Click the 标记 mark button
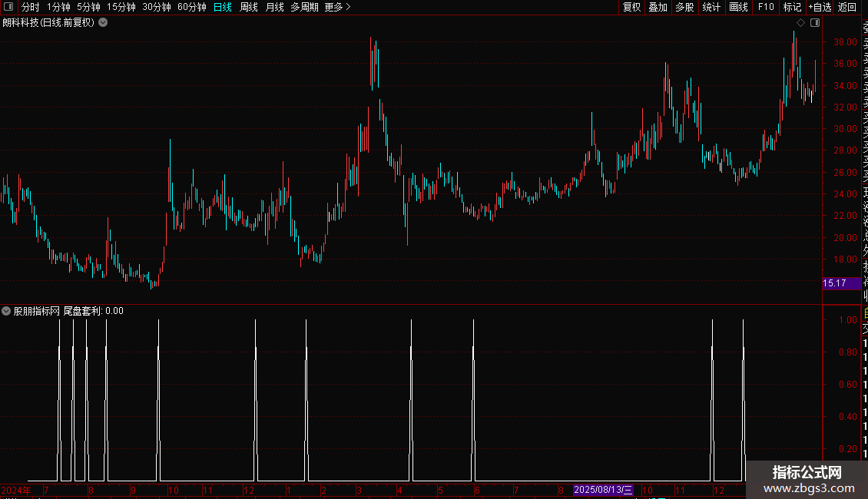 click(792, 7)
